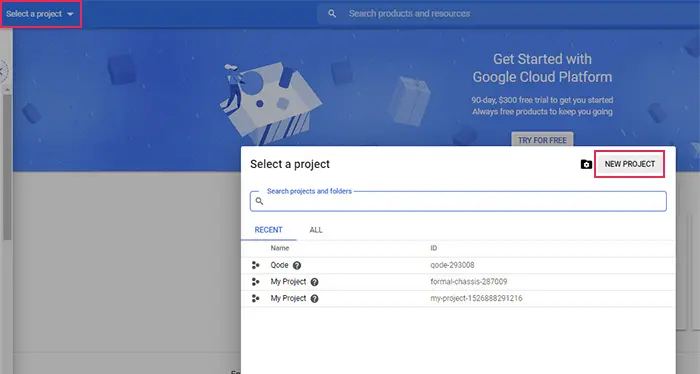Open the manage resources folder icon
The width and height of the screenshot is (700, 374).
tap(586, 164)
